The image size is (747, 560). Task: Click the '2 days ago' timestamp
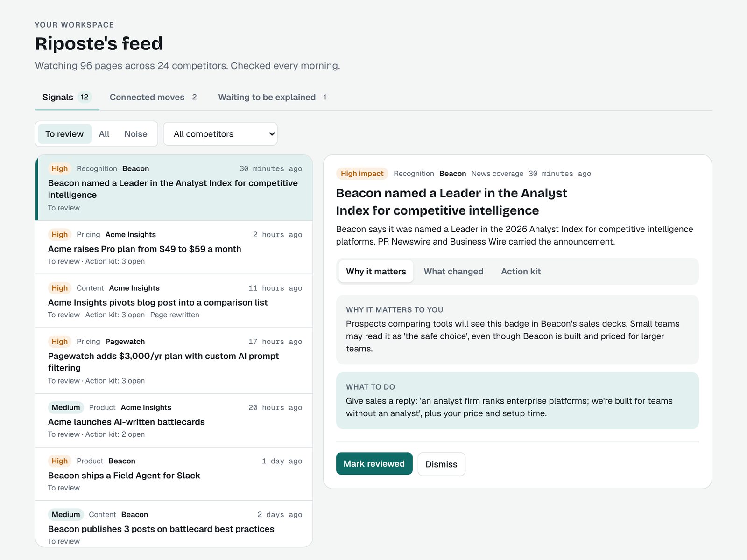[280, 515]
